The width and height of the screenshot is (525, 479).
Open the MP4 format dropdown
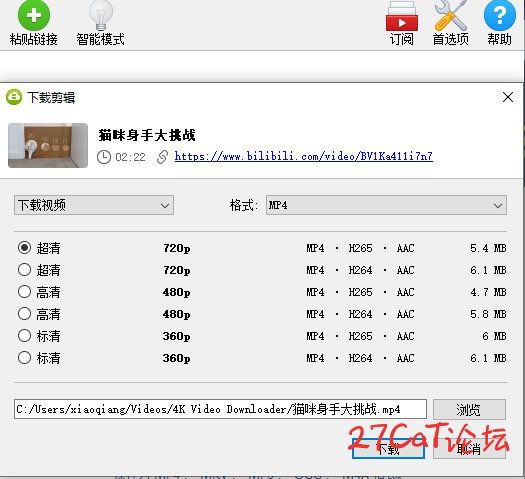386,205
